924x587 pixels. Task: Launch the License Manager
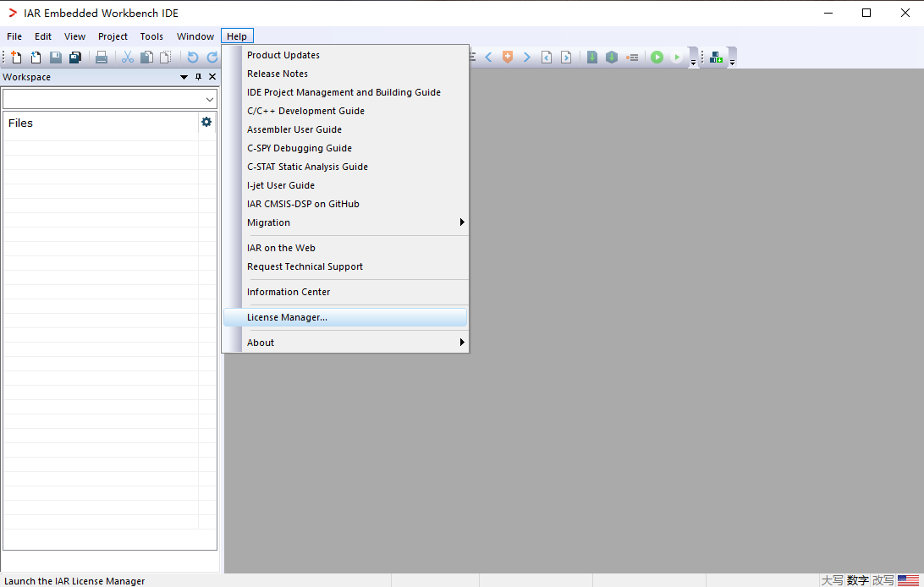point(345,317)
